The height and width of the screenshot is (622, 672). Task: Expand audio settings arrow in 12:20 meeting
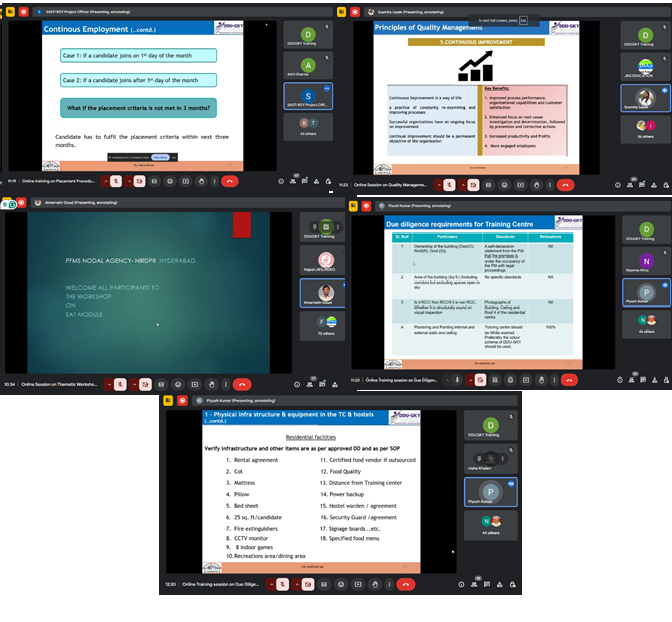[x=272, y=584]
